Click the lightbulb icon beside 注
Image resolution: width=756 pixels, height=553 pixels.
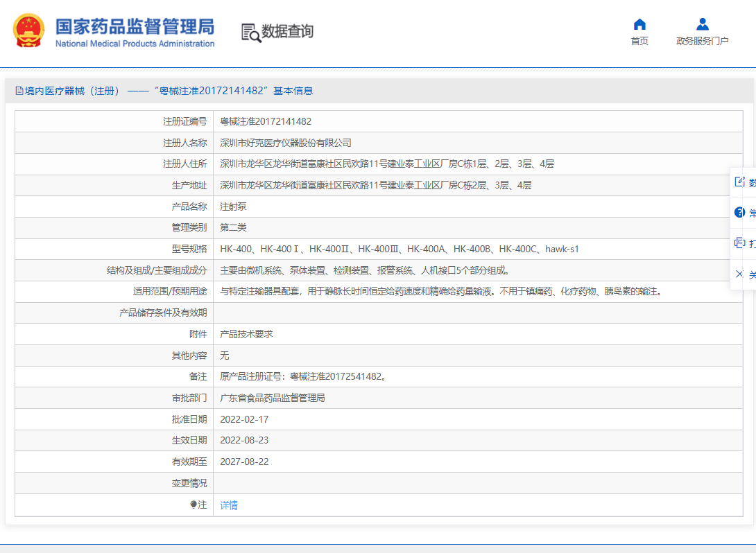pyautogui.click(x=194, y=504)
